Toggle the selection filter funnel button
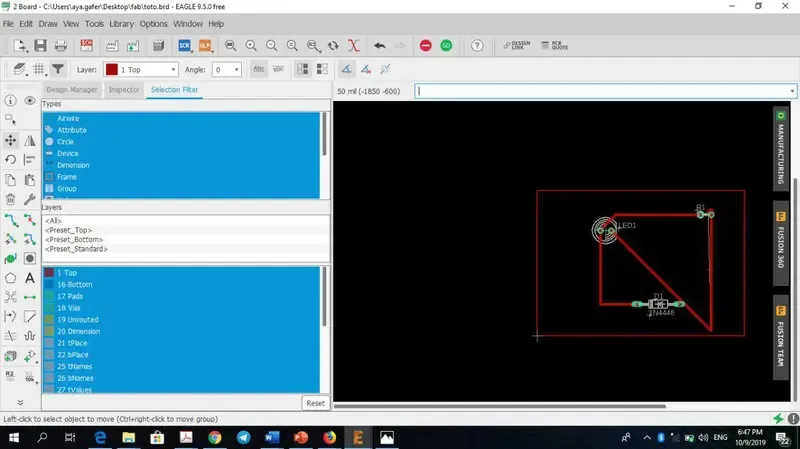800x449 pixels. coord(58,69)
